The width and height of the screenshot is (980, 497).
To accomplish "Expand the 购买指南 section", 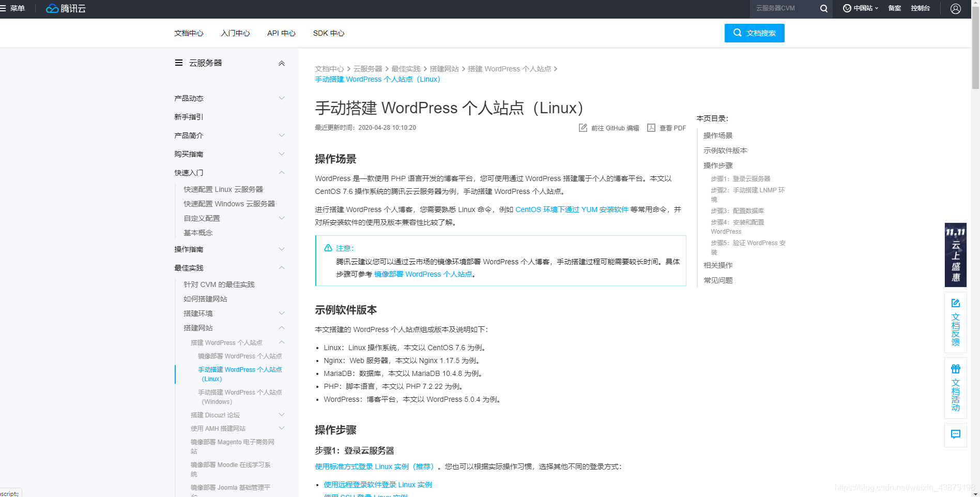I will 282,154.
